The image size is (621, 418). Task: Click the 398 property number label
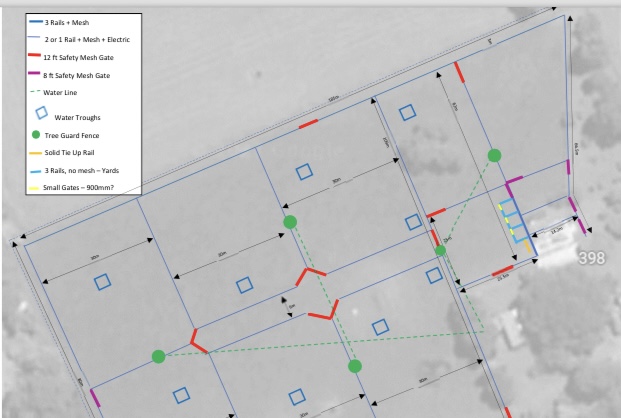pyautogui.click(x=591, y=258)
